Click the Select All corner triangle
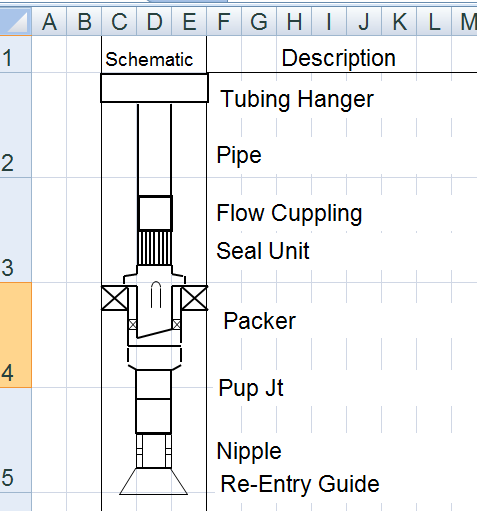The width and height of the screenshot is (477, 511). [x=16, y=22]
